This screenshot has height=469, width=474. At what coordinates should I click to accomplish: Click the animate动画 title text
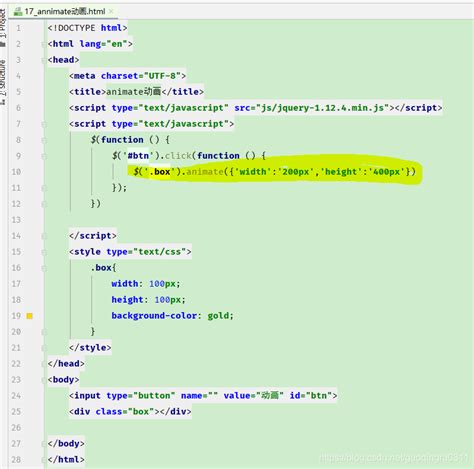click(x=134, y=92)
